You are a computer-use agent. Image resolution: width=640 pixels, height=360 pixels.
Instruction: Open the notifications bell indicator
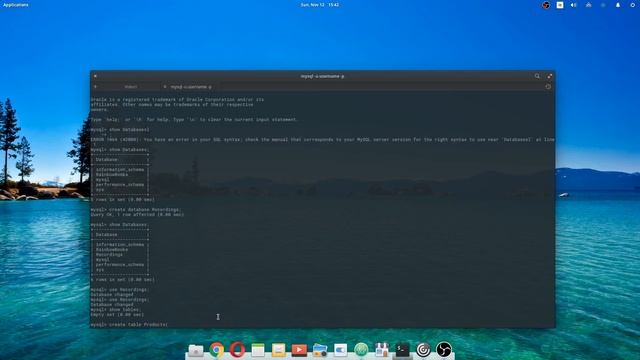tap(618, 5)
